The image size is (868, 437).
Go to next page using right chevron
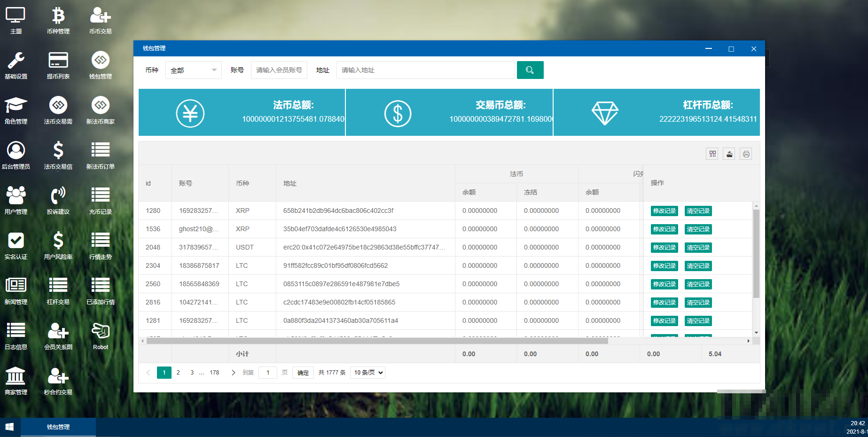point(233,373)
